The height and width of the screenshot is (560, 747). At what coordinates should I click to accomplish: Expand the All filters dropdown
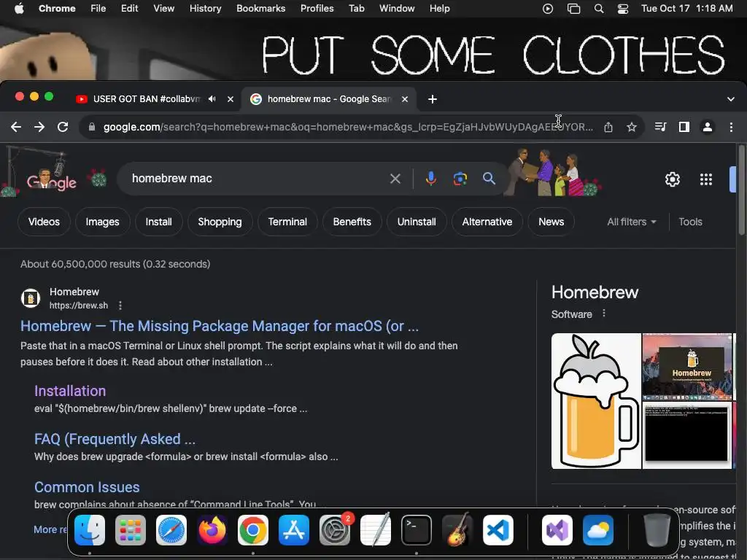pyautogui.click(x=631, y=222)
